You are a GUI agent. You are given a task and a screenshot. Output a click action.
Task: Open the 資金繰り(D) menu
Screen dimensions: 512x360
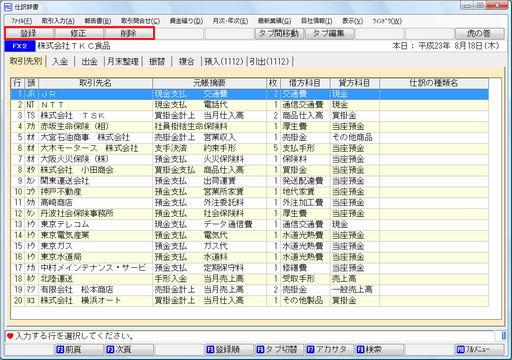[x=186, y=21]
